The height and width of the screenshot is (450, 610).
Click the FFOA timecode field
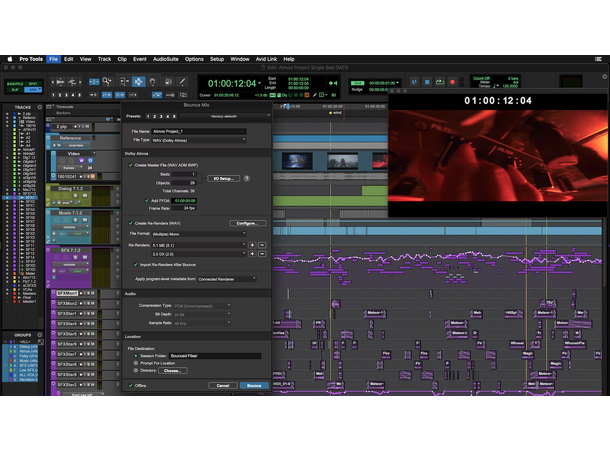coord(185,201)
